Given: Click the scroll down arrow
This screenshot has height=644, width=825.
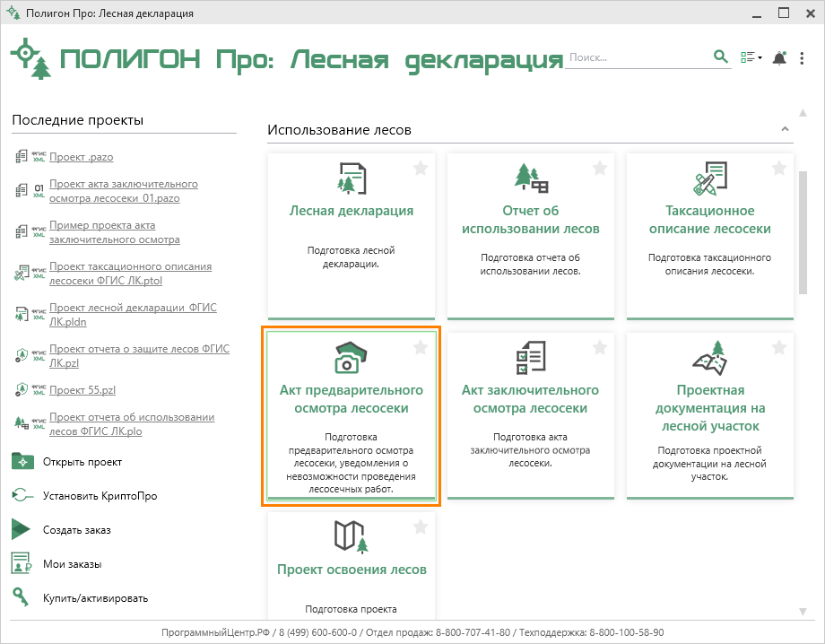Looking at the screenshot, I should [x=803, y=612].
